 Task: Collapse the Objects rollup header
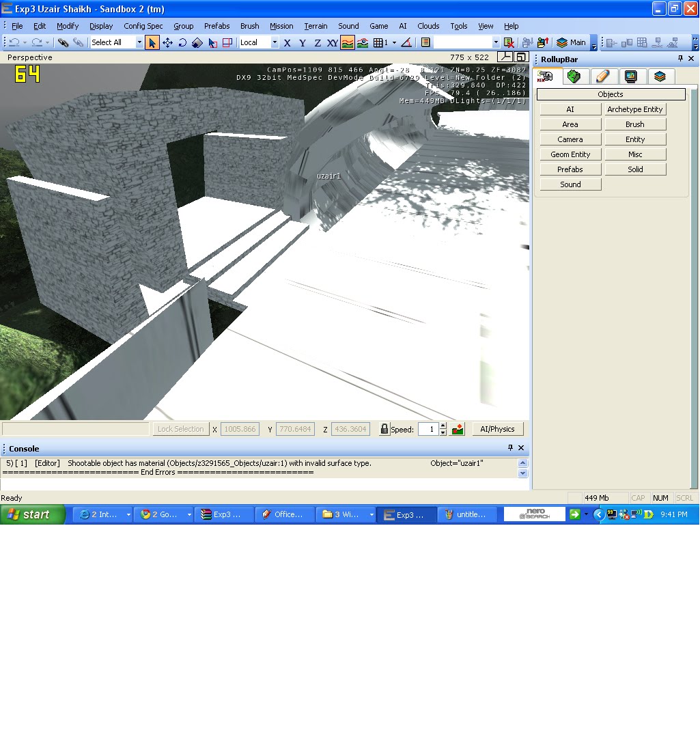click(x=611, y=94)
